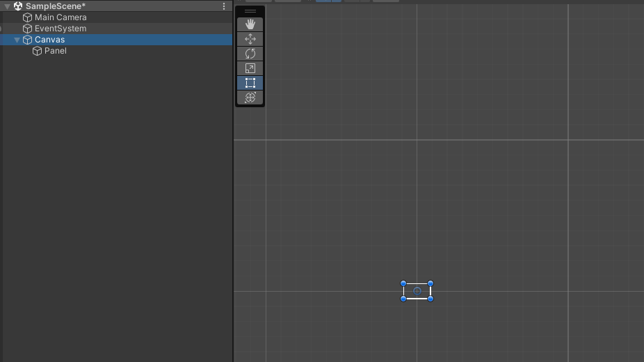Collapse the SampleScene foldout arrow
The height and width of the screenshot is (362, 644).
7,6
